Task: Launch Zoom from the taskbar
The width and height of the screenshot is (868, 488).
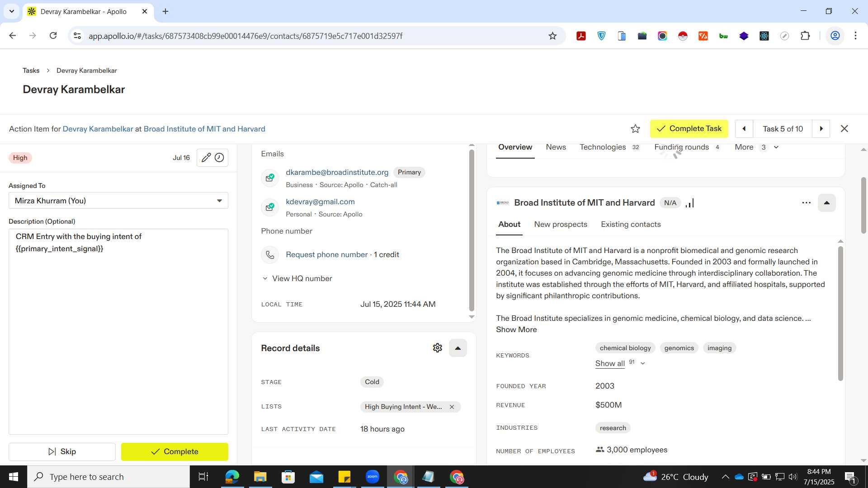Action: tap(372, 477)
